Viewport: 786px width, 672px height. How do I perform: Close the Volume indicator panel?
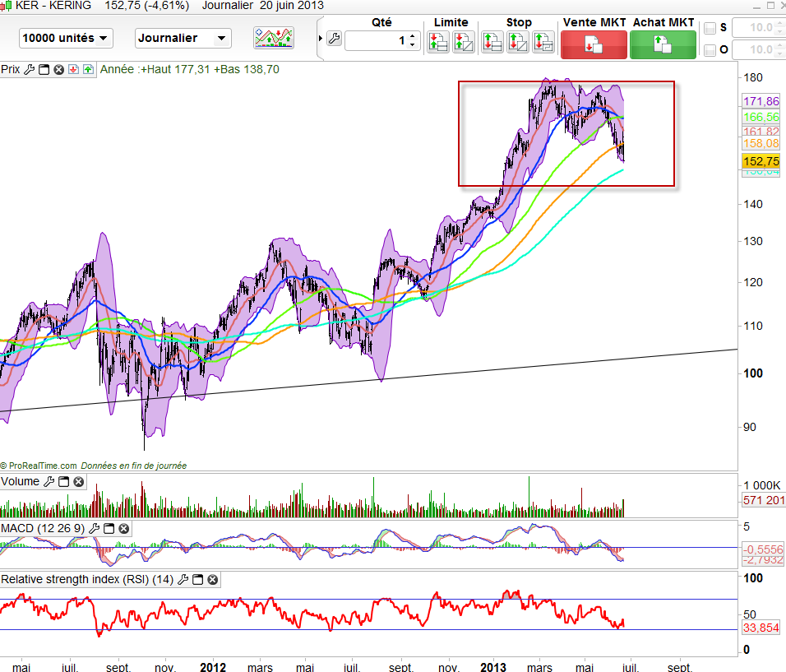[78, 482]
